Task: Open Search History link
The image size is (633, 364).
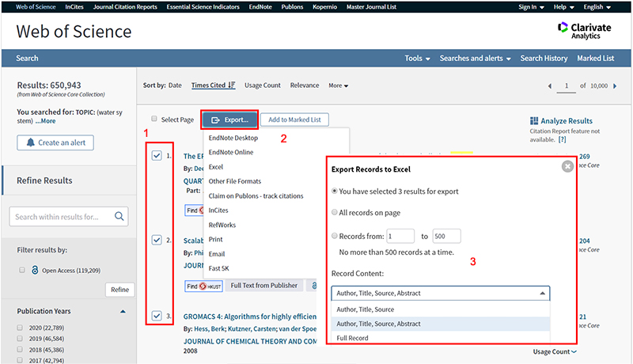Action: (544, 58)
